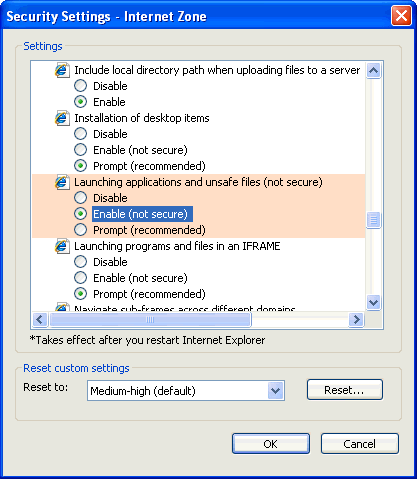Click the icon next to Launching programs in IFRAME
This screenshot has width=417, height=479.
pos(62,246)
